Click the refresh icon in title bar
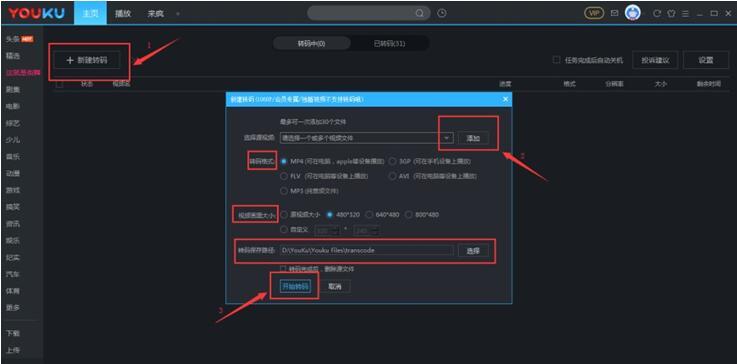Viewport: 737px width, 364px height. pos(657,14)
